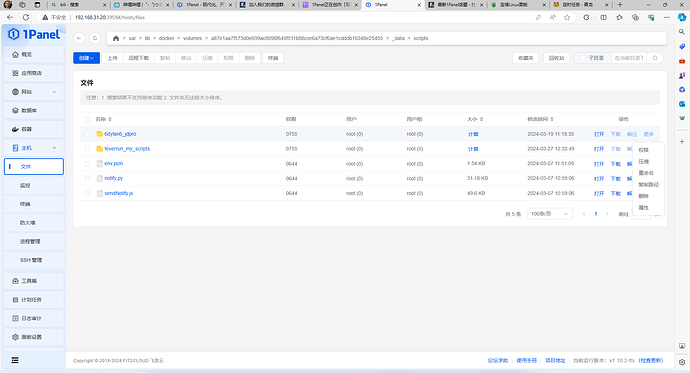Choose 重命名 rename in context menu
This screenshot has height=373, width=690.
(x=646, y=173)
